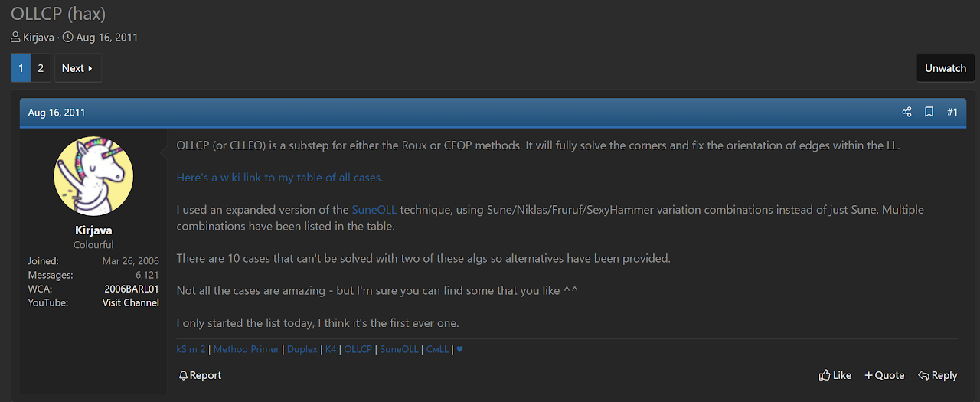Image resolution: width=980 pixels, height=402 pixels.
Task: Open kSim 2 signature link
Action: coord(191,349)
